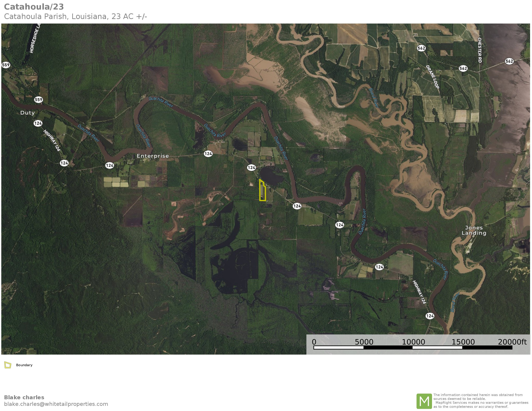Click the 562 shield left of Chester Rd label
Screen dimensions: 532x411
tap(463, 68)
